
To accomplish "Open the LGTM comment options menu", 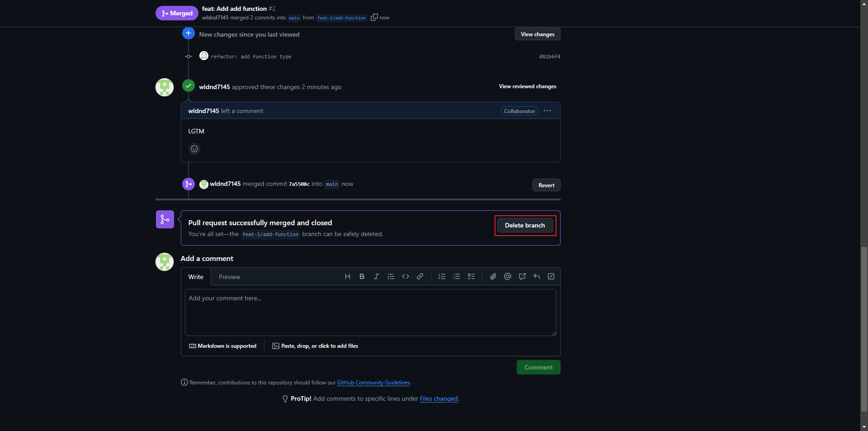I will click(547, 111).
